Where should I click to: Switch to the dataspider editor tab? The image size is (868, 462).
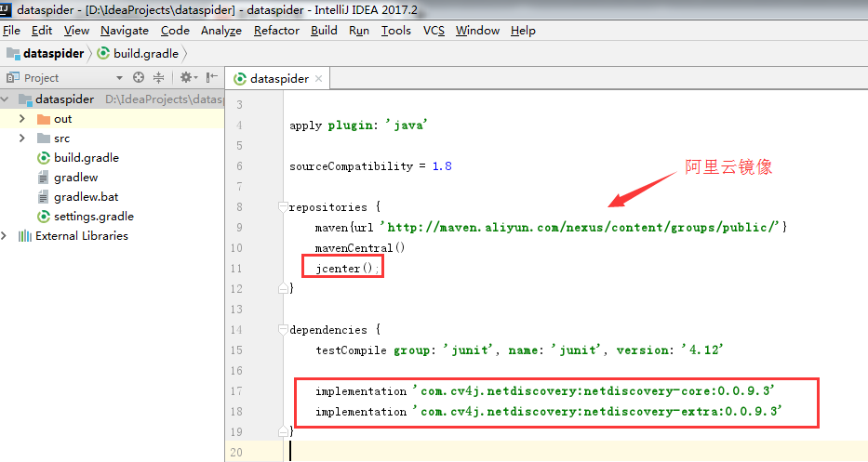[x=279, y=79]
